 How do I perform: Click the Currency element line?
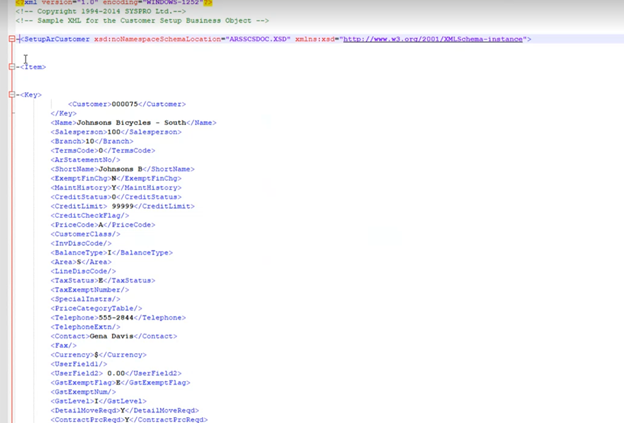click(x=98, y=355)
